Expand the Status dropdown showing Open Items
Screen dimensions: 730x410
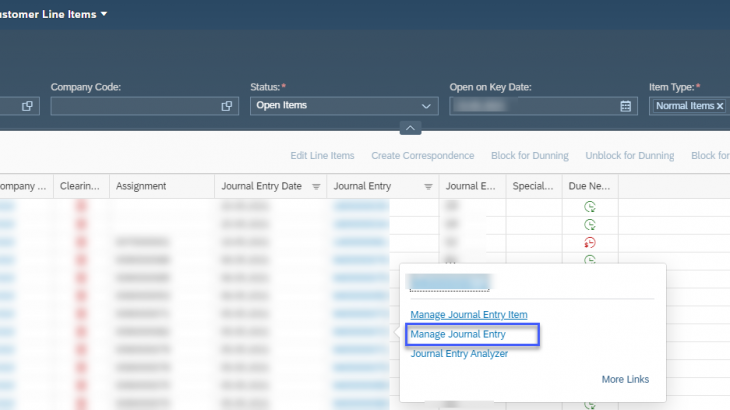(427, 106)
